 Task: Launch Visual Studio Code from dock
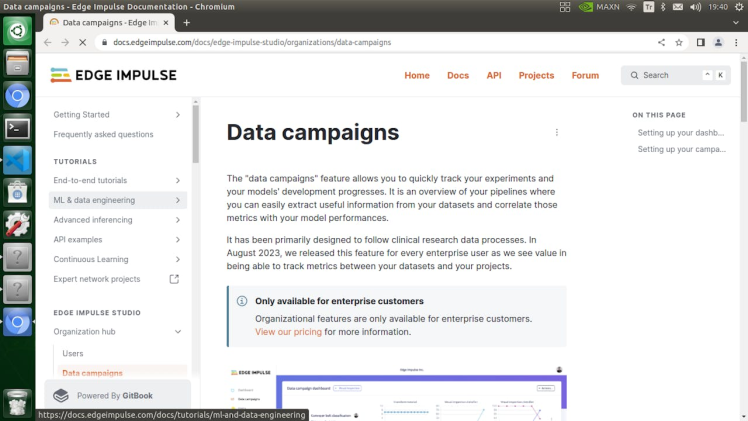tap(17, 160)
